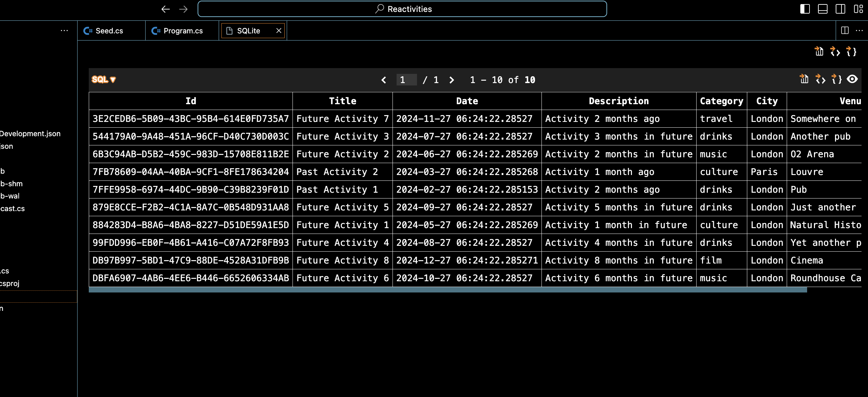
Task: Toggle the secondary side bar layout icon
Action: coord(840,9)
